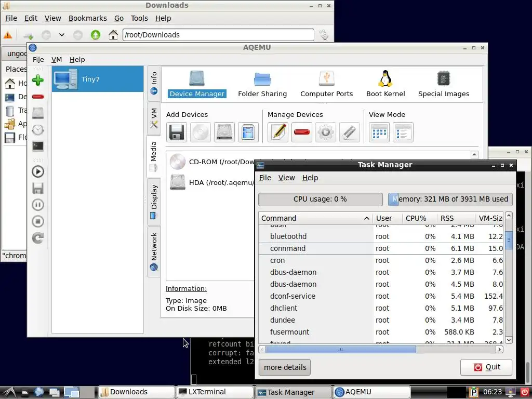This screenshot has height=399, width=532.
Task: Select the Media vertical tab
Action: coord(153,156)
